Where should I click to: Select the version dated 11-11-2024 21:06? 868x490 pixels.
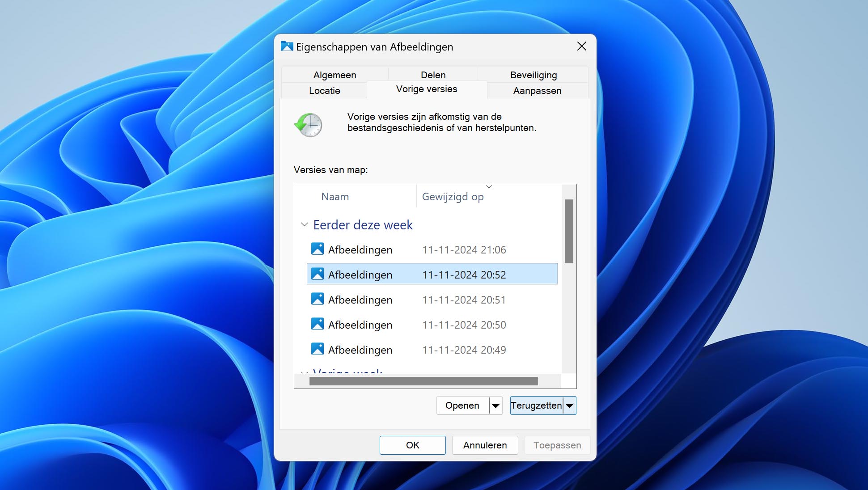[432, 249]
